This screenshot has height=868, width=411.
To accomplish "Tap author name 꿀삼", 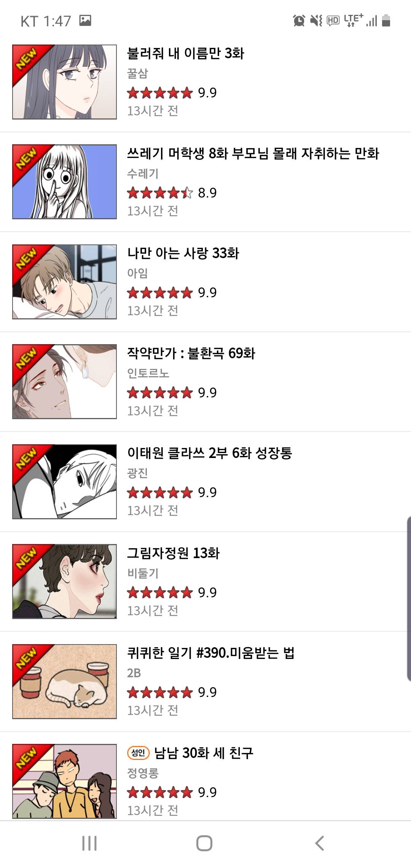I will tap(137, 73).
